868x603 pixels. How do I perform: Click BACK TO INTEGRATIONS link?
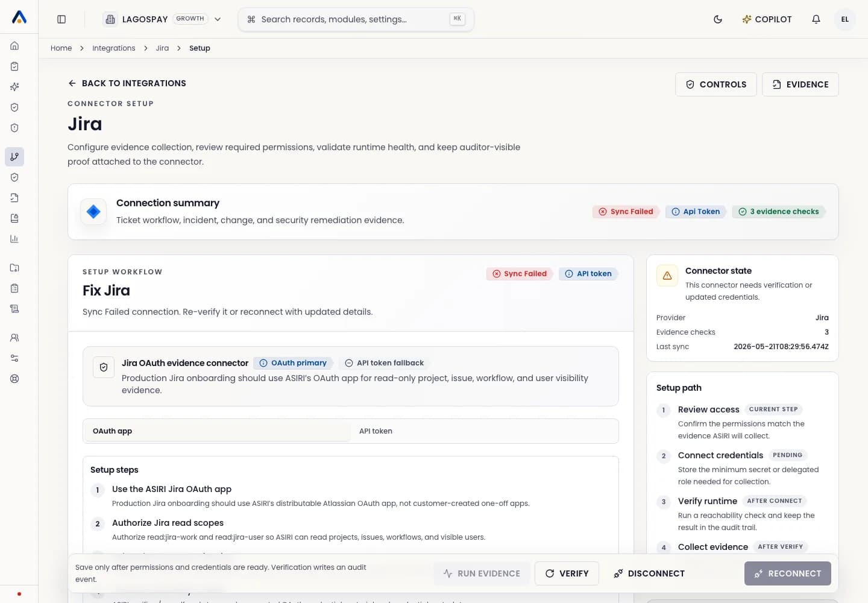click(x=127, y=83)
